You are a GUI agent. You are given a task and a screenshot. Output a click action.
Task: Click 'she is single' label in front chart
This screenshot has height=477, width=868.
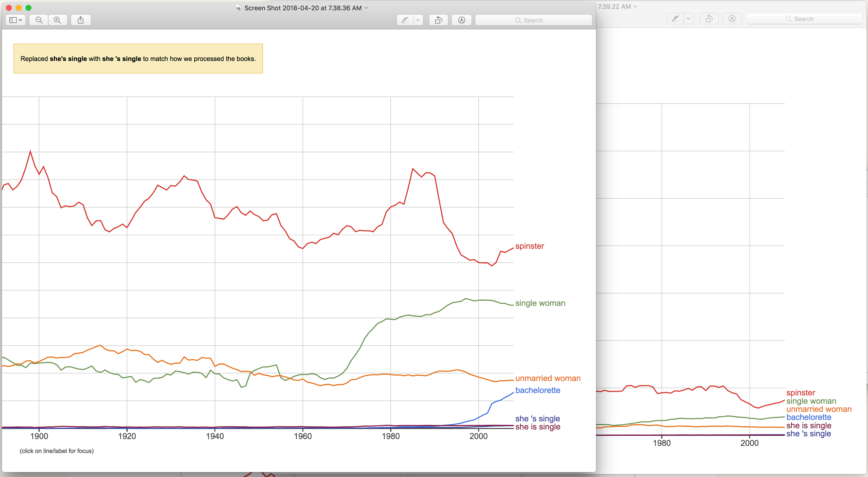538,427
